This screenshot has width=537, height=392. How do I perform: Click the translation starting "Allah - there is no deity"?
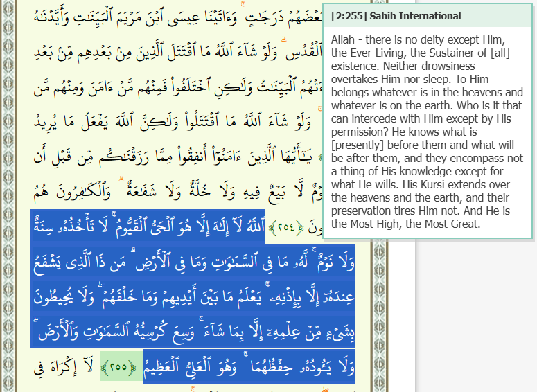pos(427,132)
